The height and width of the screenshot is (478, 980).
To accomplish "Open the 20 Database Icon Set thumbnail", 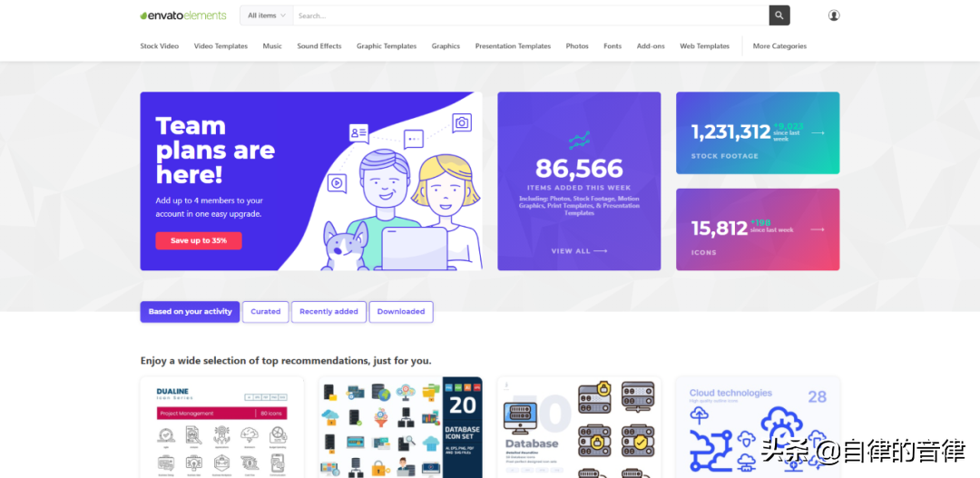I will [x=401, y=427].
